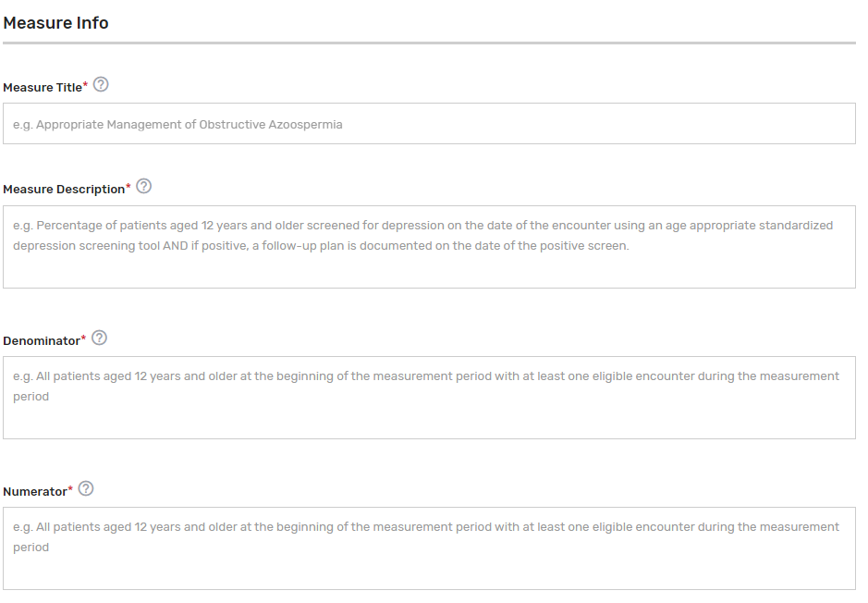
Task: Click the red asterisk beside Measure Title
Action: coord(86,85)
